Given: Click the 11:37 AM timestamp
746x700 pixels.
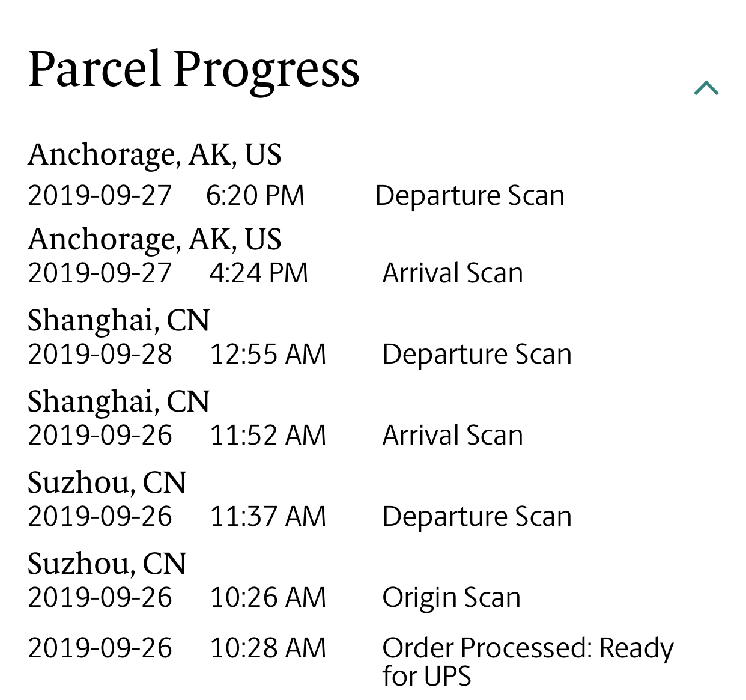Looking at the screenshot, I should click(x=268, y=517).
